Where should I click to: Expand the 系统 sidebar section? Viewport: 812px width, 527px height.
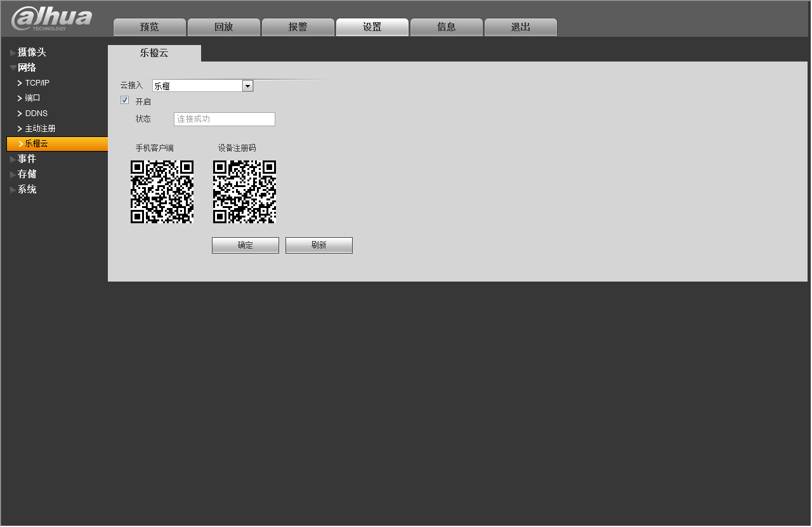[x=27, y=190]
